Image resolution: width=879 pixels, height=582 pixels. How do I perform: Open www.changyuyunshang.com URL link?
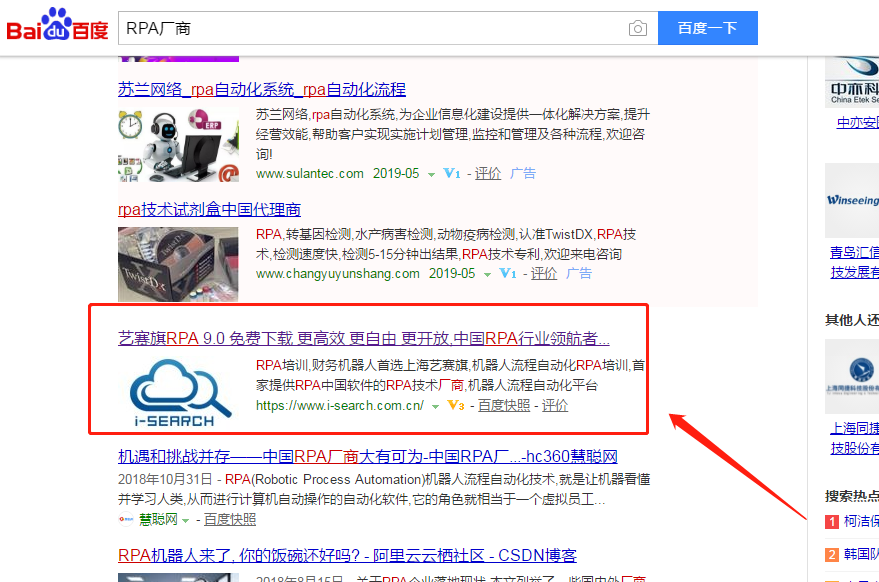coord(337,274)
